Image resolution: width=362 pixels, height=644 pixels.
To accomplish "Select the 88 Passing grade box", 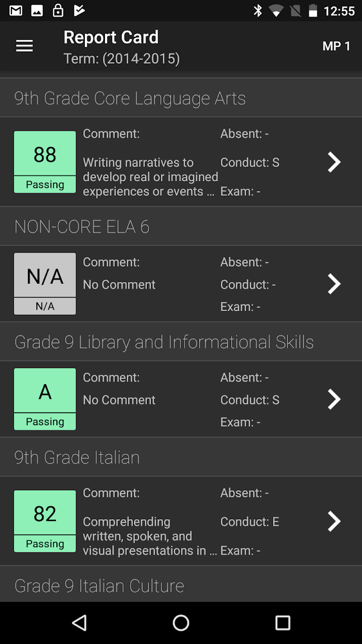I will tap(45, 162).
